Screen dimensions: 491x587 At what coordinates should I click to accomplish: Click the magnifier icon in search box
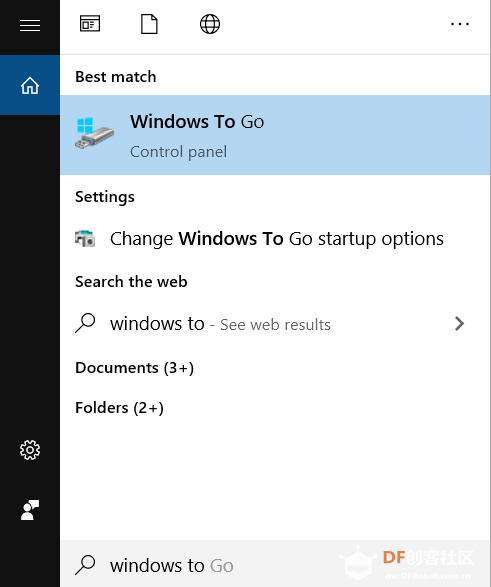pyautogui.click(x=85, y=565)
